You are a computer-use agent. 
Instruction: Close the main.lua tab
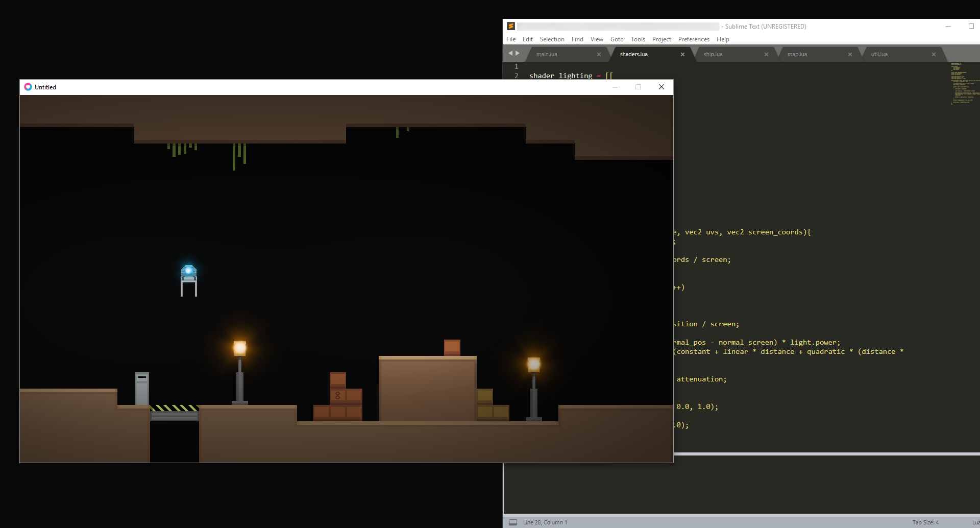(599, 55)
